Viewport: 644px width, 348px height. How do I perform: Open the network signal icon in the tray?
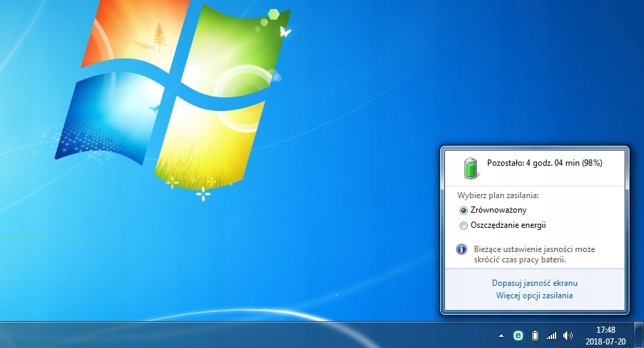pyautogui.click(x=551, y=336)
